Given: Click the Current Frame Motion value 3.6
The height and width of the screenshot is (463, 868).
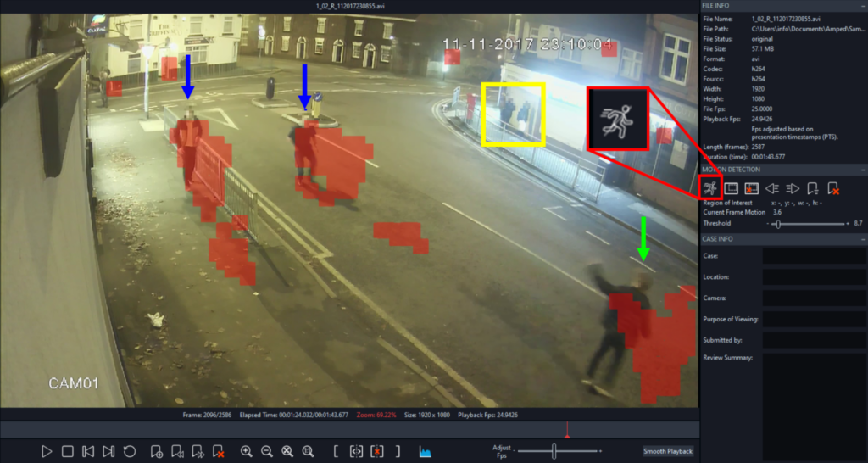Looking at the screenshot, I should (x=776, y=213).
